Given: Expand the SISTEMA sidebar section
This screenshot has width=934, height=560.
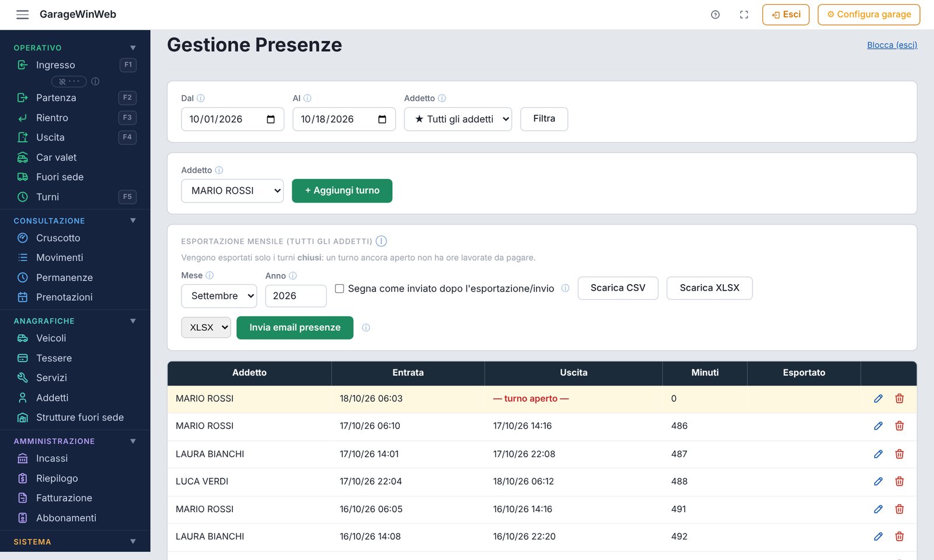Looking at the screenshot, I should click(133, 541).
